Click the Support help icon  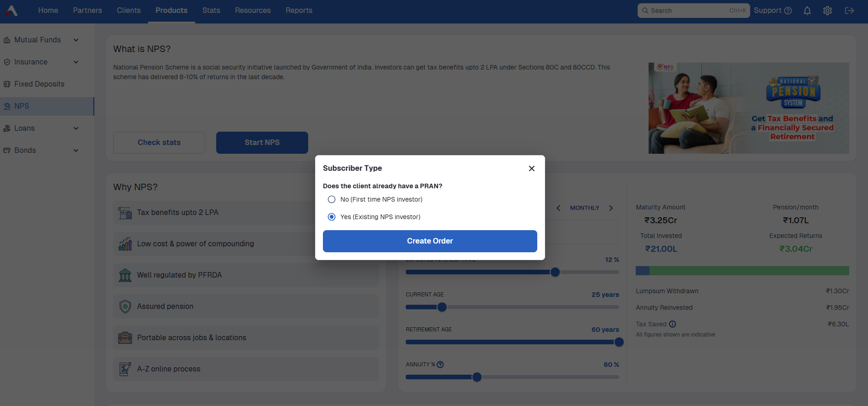(788, 11)
